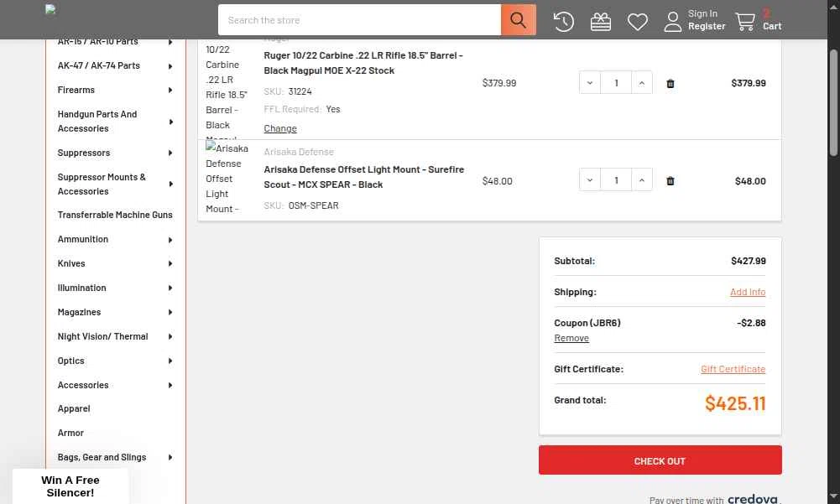This screenshot has height=504, width=840.
Task: Click Add Info for shipping
Action: click(x=748, y=292)
